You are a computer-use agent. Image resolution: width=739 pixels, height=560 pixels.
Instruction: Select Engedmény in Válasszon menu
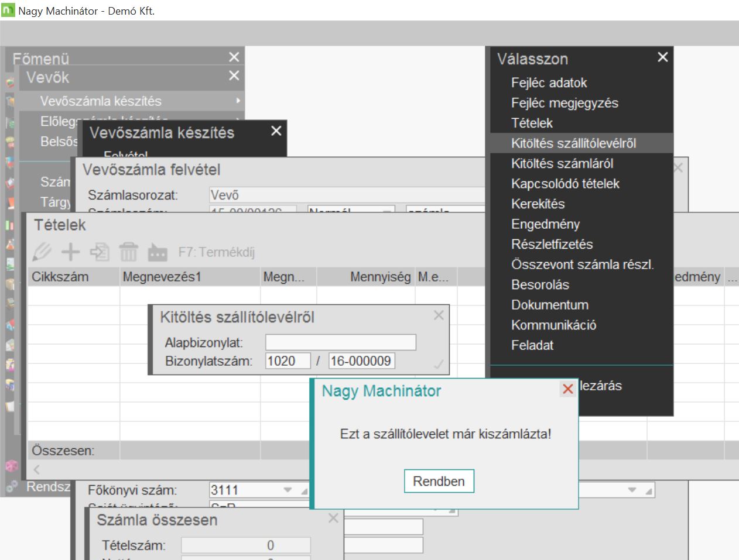tap(545, 224)
